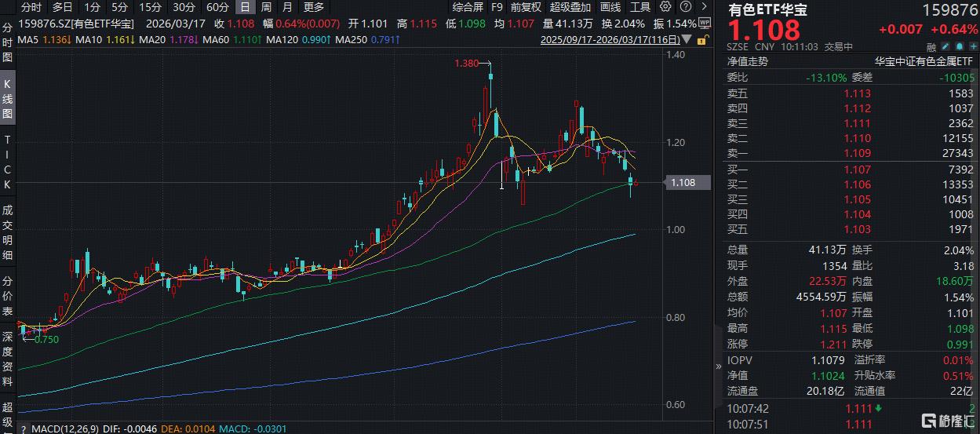Click the 买一 1.107 order row
The height and width of the screenshot is (434, 980).
click(851, 169)
